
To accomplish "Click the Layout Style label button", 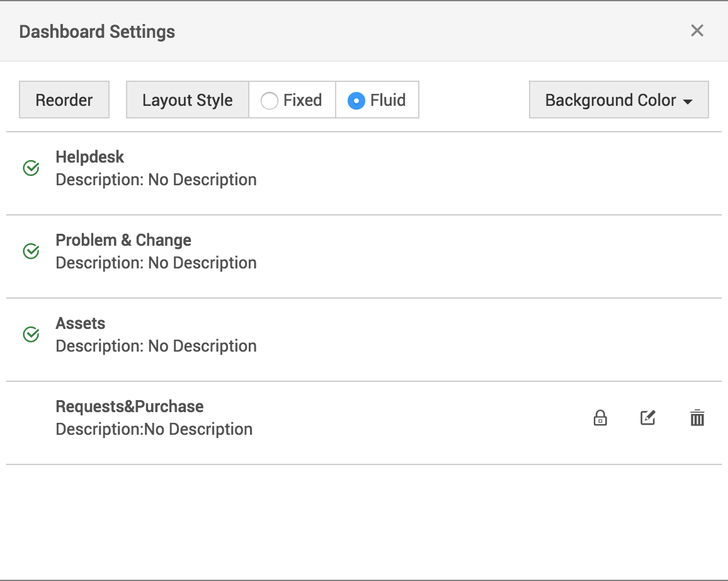I will [x=187, y=100].
